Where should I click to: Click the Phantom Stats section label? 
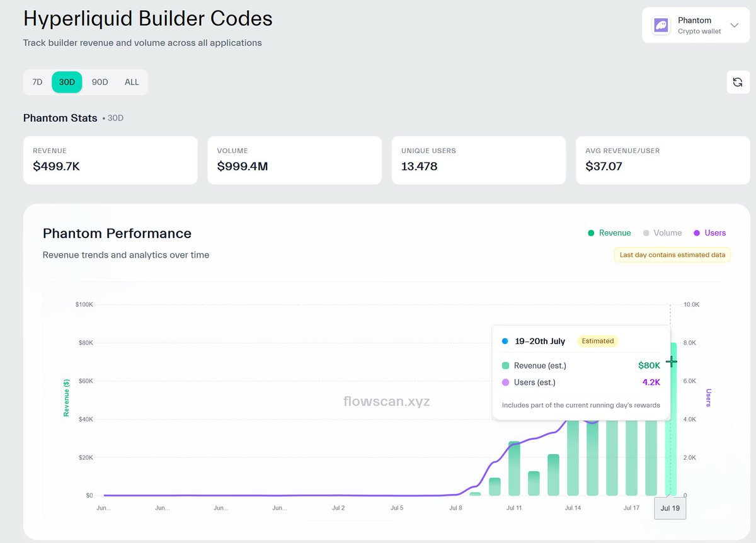60,118
